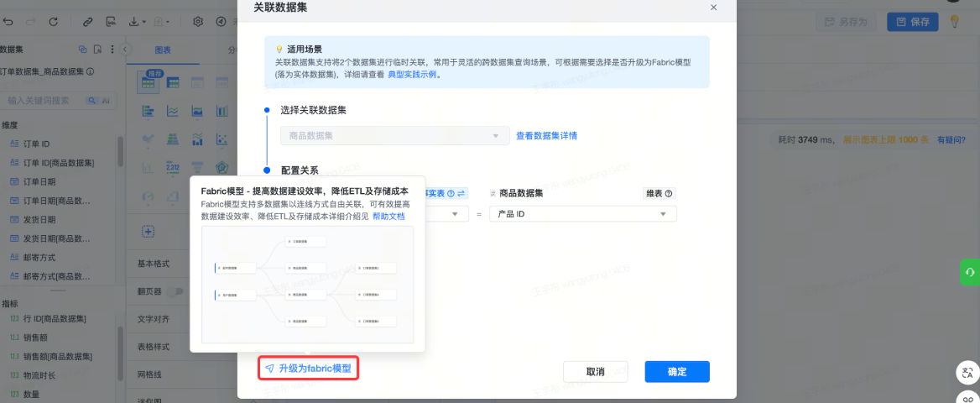Open the SQL viewer icon
Viewport: 980px width, 403px height.
pos(111,21)
